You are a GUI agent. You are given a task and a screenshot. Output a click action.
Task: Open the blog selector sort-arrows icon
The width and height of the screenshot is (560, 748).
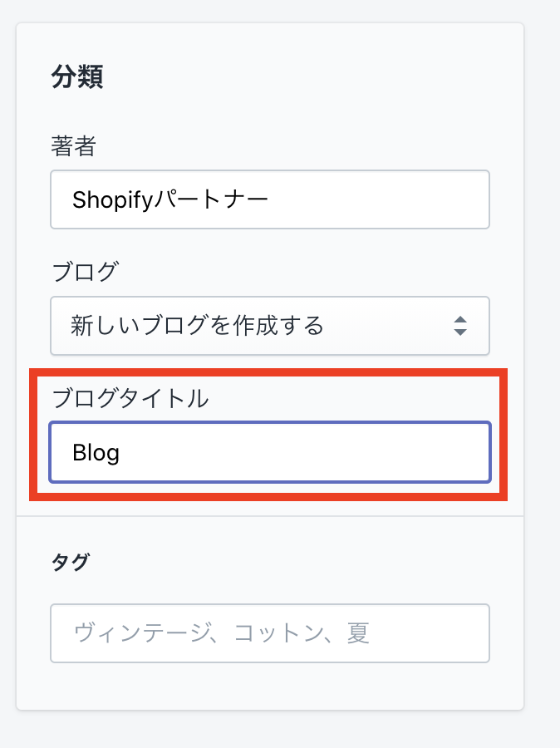click(x=460, y=326)
